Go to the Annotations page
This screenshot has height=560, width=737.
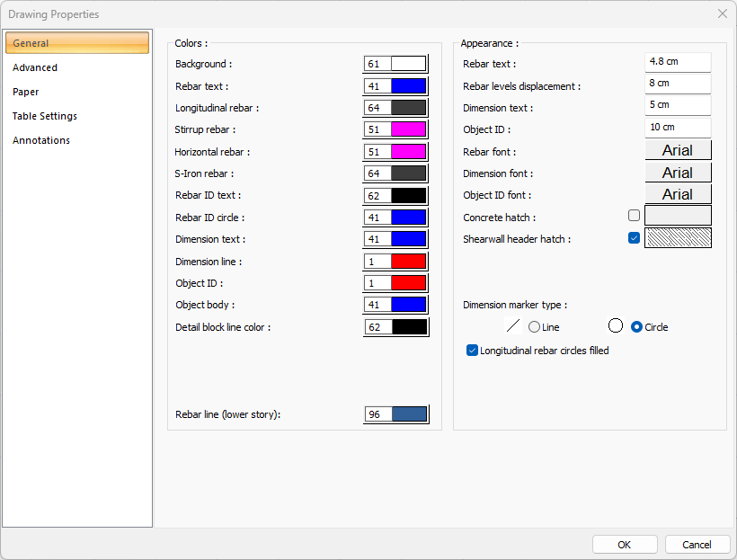click(41, 140)
